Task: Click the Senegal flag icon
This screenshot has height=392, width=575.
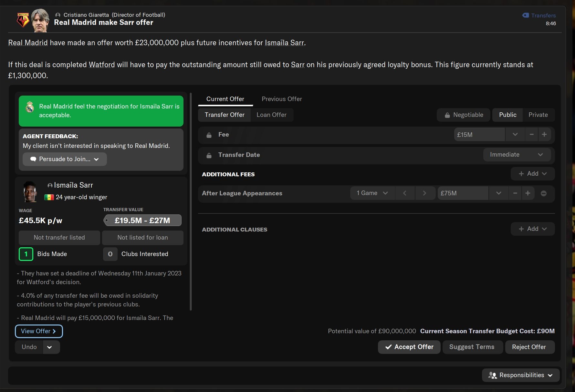Action: [49, 197]
